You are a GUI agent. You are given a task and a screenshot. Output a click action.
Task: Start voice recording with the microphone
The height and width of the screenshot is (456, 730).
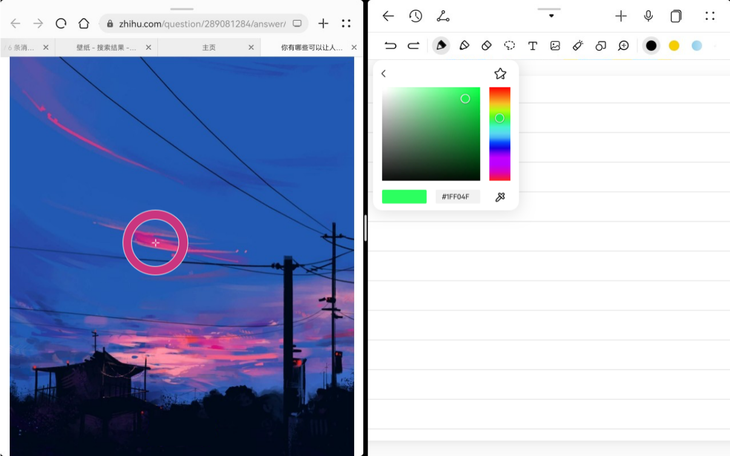(x=648, y=16)
